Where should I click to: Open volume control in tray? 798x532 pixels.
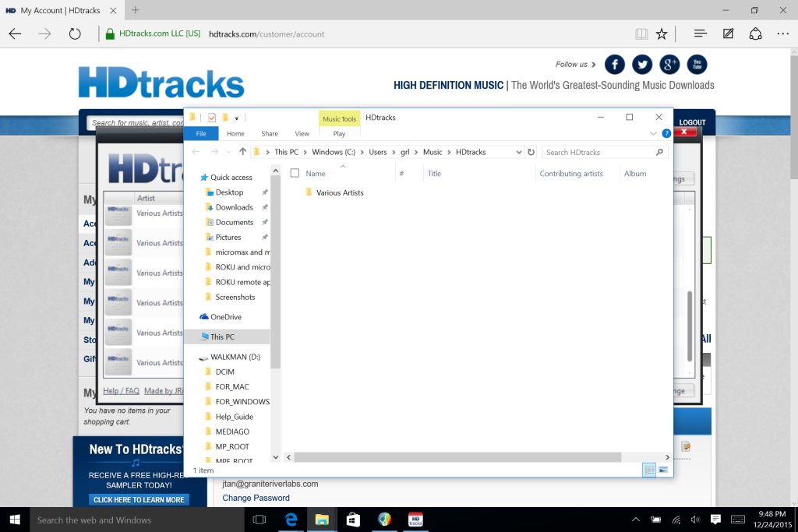[695, 520]
